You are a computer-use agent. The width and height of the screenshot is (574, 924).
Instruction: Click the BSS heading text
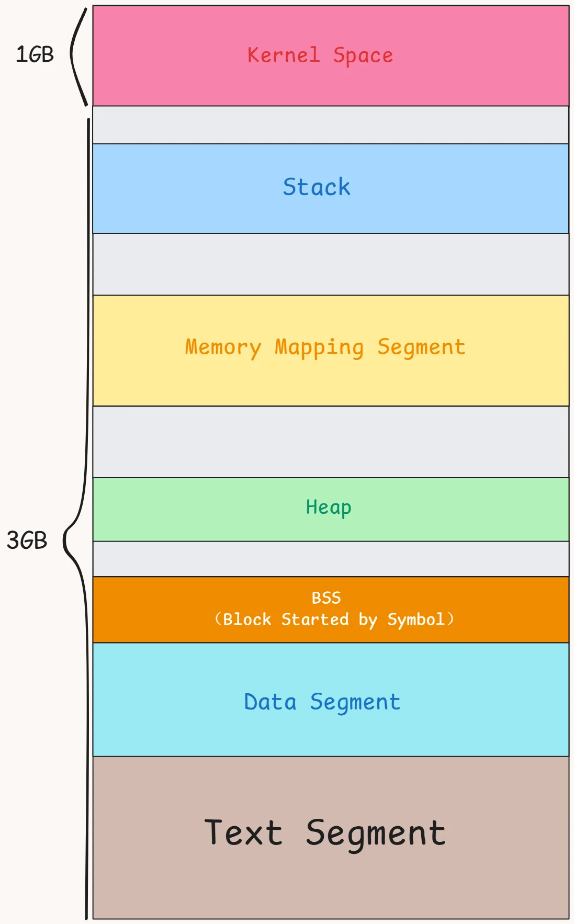click(x=326, y=598)
